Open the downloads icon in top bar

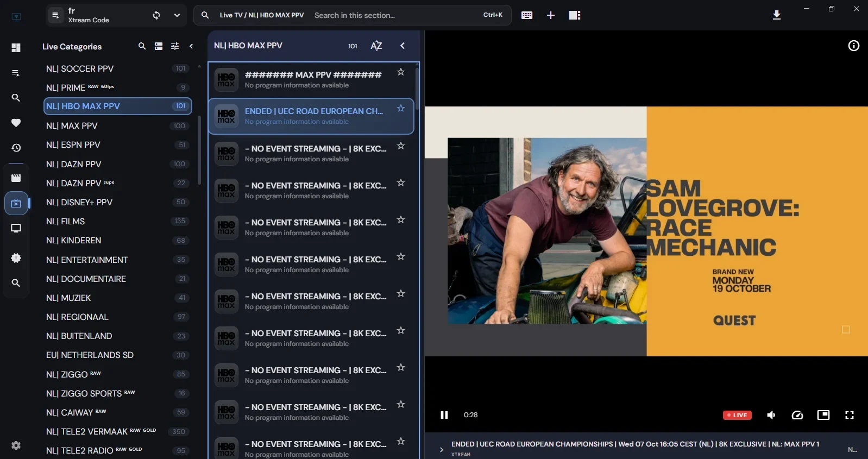pyautogui.click(x=777, y=15)
